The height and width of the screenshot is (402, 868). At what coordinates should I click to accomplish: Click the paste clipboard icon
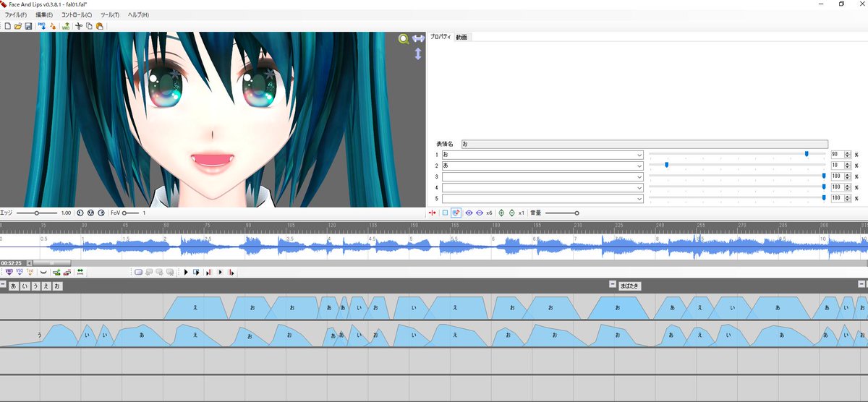tap(99, 26)
